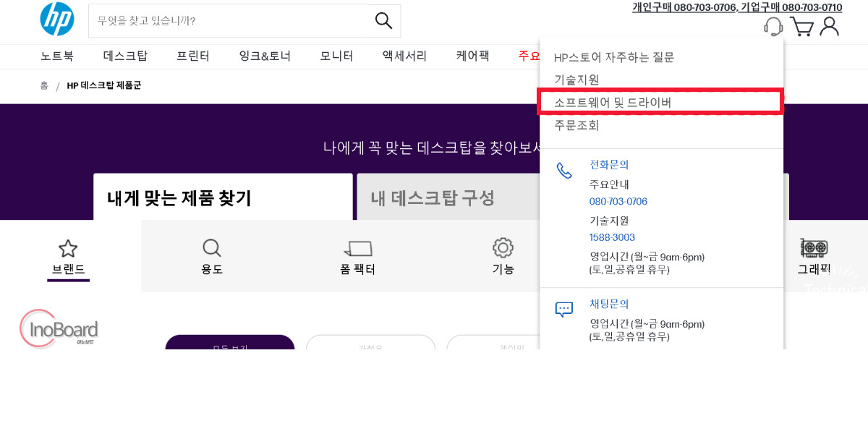Open the 노트북 menu
The image size is (868, 434).
(57, 56)
